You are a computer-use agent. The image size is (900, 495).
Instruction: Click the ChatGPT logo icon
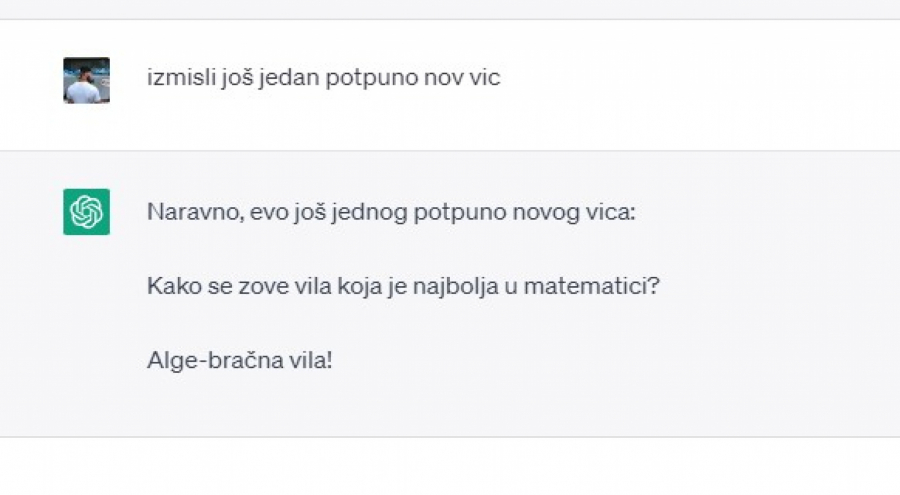(x=86, y=212)
